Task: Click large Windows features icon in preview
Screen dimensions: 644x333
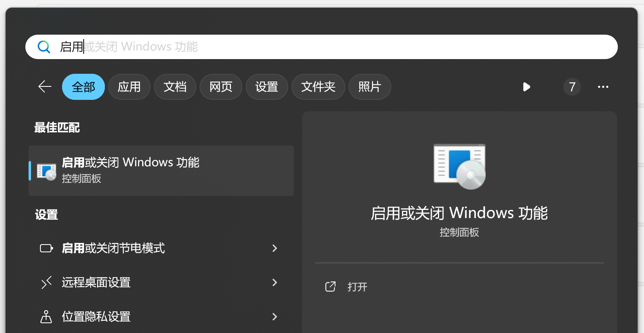Action: pyautogui.click(x=460, y=166)
